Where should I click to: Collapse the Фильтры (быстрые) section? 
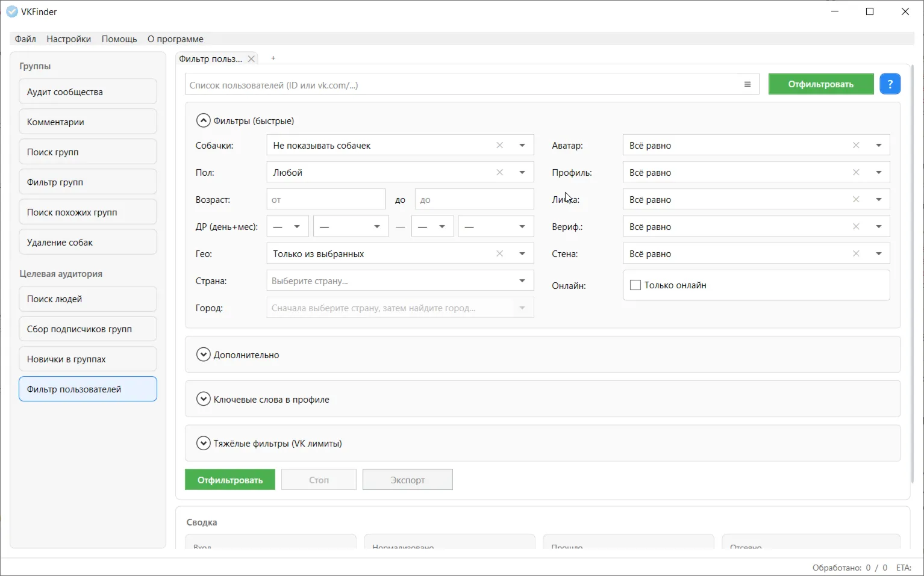[204, 120]
